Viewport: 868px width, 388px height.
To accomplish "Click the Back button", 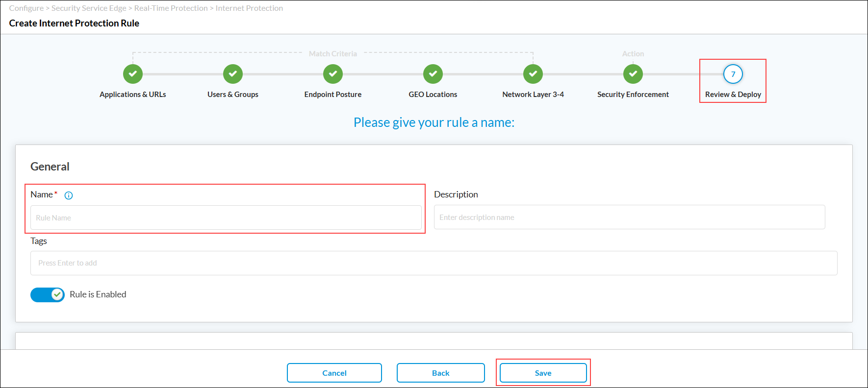I will point(440,373).
